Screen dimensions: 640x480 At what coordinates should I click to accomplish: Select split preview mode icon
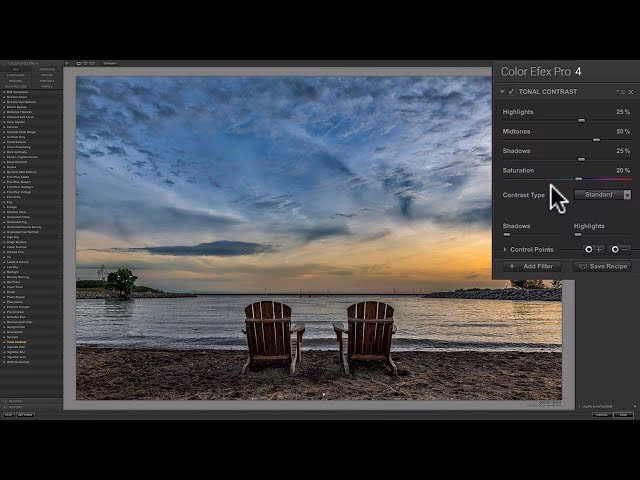(x=85, y=63)
